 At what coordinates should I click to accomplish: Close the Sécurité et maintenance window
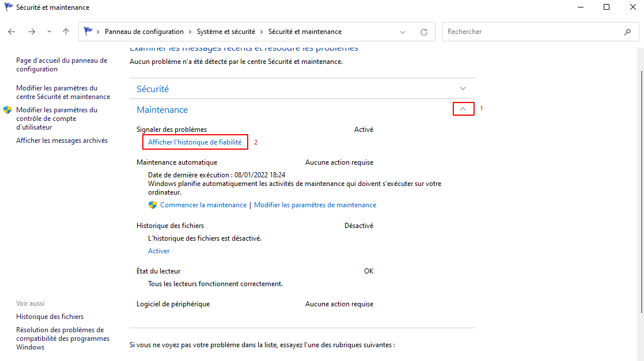click(x=632, y=7)
